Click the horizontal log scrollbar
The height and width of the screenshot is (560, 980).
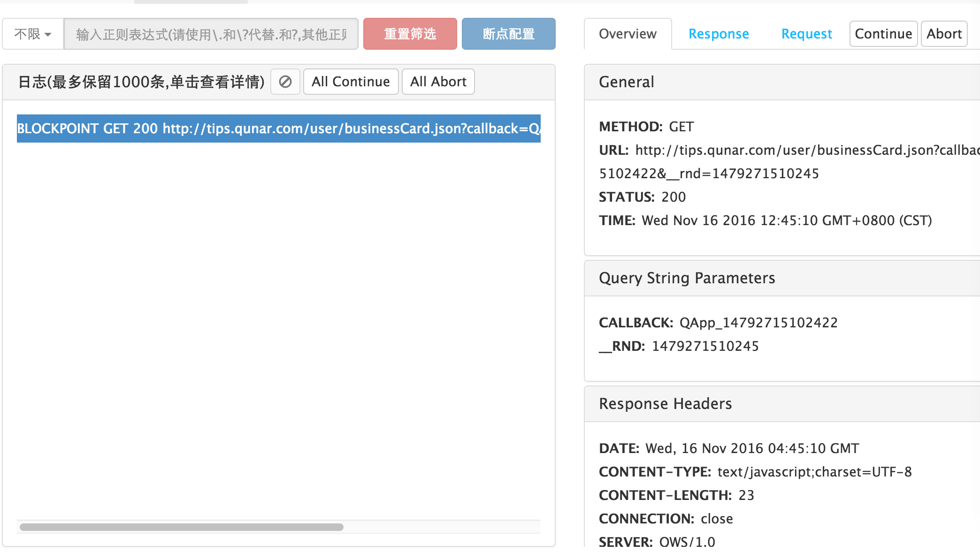tap(182, 527)
